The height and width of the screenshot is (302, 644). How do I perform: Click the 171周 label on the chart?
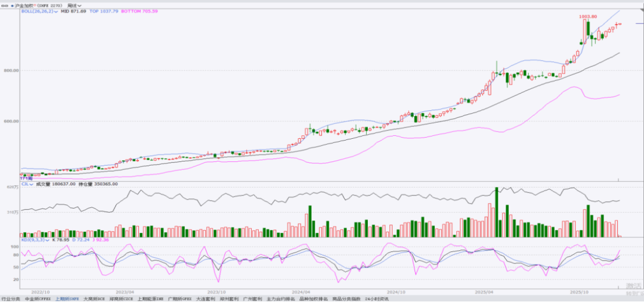(26, 179)
